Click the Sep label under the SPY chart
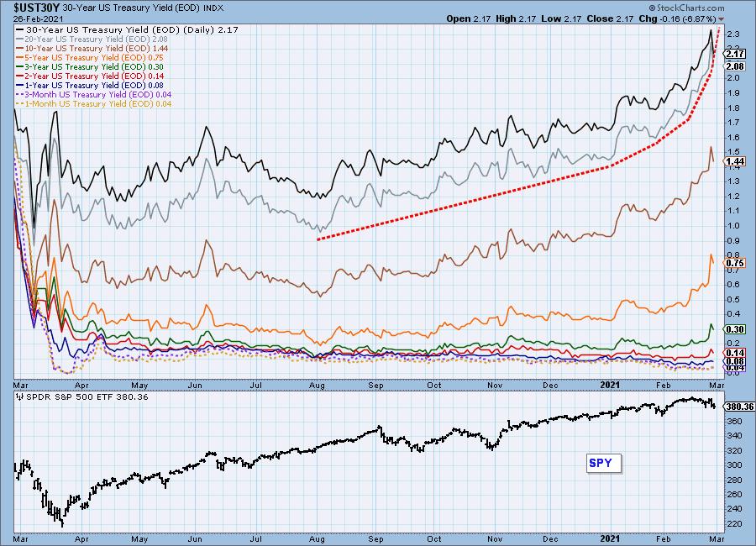The width and height of the screenshot is (756, 546). tap(375, 538)
